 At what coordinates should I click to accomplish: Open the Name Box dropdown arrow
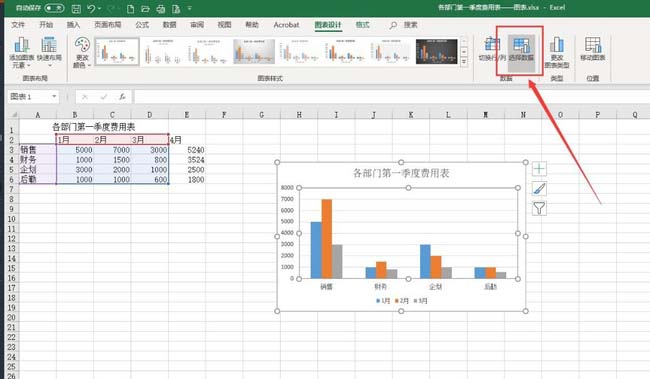pos(54,97)
